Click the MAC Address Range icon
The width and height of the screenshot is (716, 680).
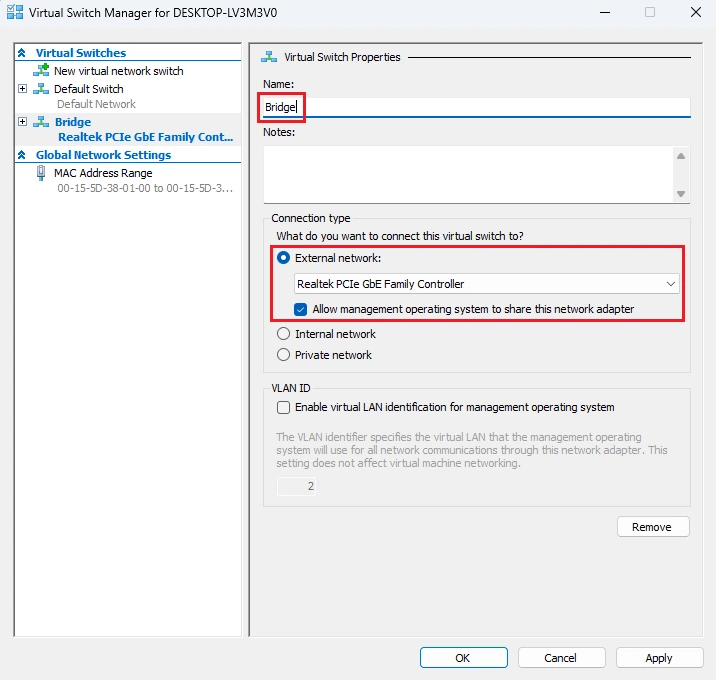click(x=41, y=173)
